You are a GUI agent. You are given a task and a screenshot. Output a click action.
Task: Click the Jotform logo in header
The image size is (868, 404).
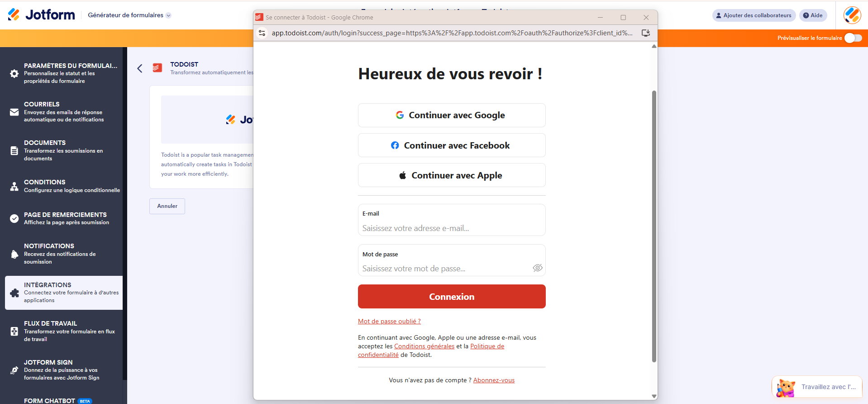pyautogui.click(x=41, y=15)
